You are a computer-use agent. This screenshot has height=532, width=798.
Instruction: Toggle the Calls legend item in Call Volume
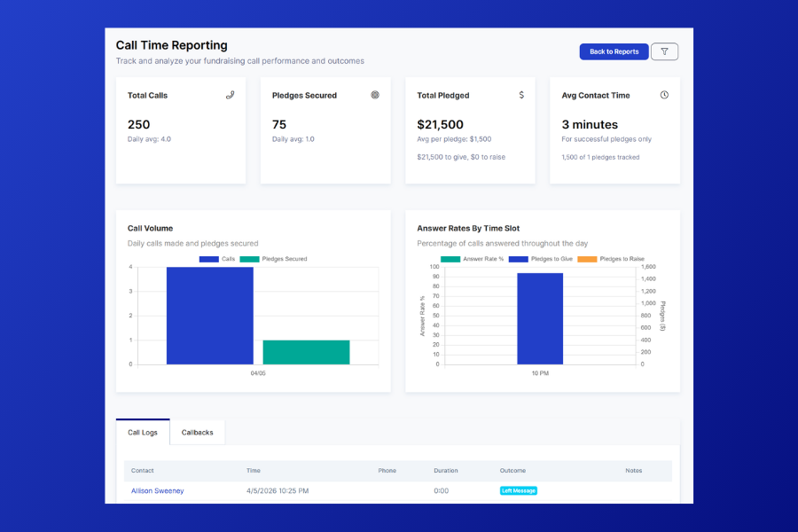click(217, 259)
